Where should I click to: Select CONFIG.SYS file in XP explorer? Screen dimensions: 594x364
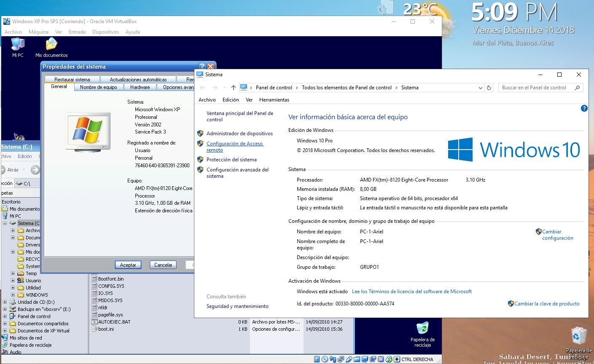click(108, 286)
